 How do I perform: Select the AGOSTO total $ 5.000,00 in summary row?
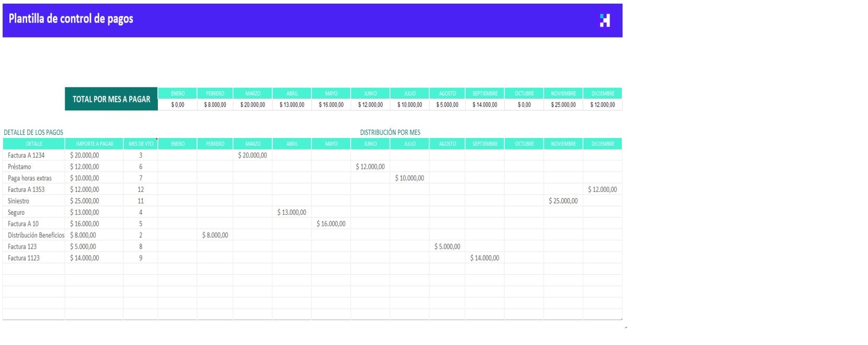[447, 105]
